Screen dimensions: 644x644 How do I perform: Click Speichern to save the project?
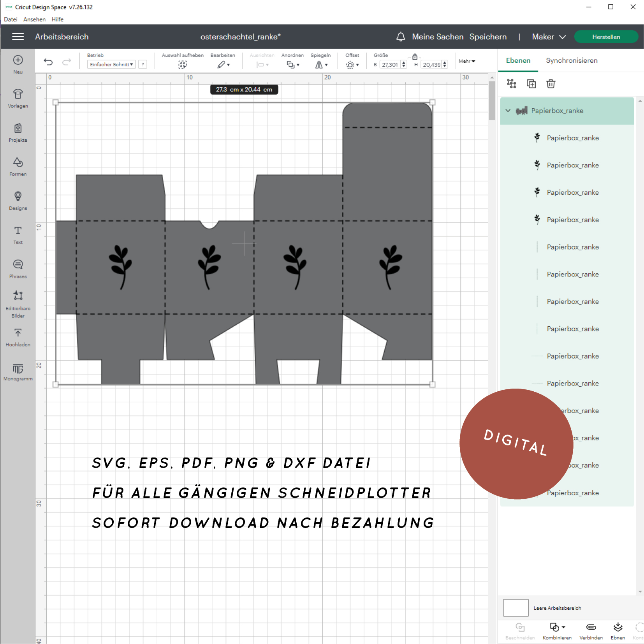click(488, 37)
